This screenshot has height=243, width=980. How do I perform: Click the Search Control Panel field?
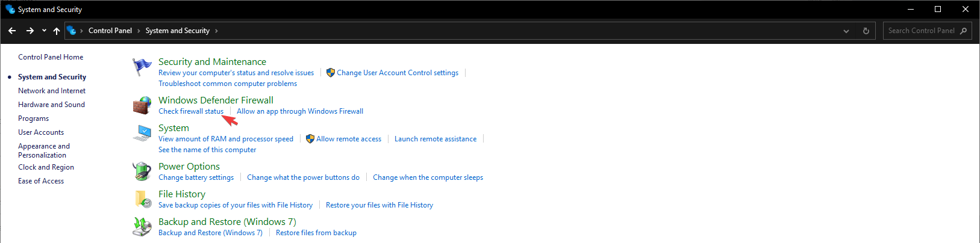tap(920, 31)
